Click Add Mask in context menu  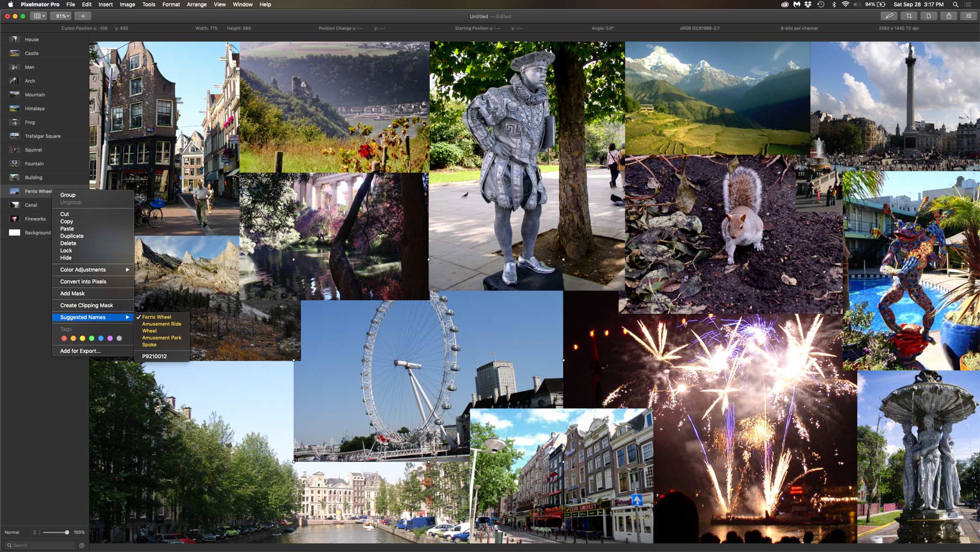93,293
